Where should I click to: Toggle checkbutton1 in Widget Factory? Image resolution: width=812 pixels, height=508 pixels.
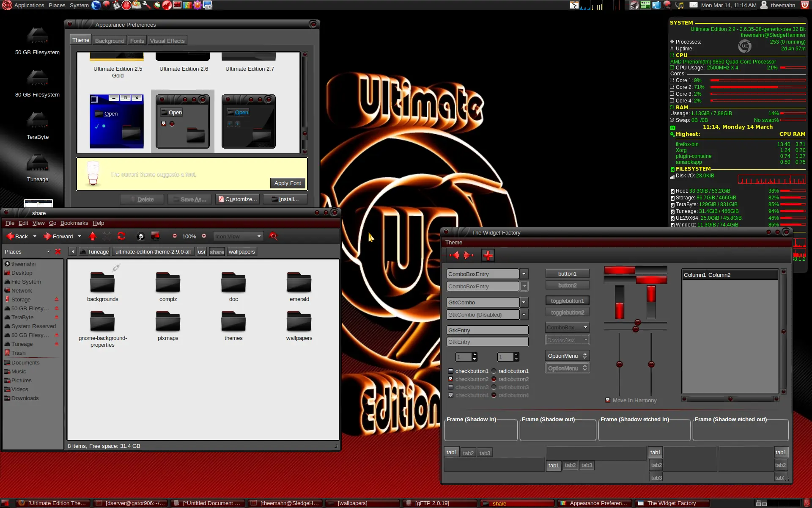(468, 371)
